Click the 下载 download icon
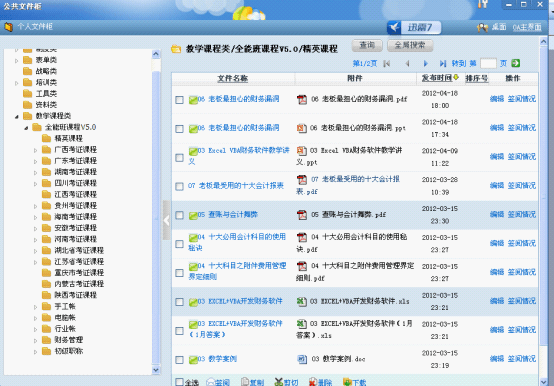The height and width of the screenshot is (386, 554). (x=347, y=382)
